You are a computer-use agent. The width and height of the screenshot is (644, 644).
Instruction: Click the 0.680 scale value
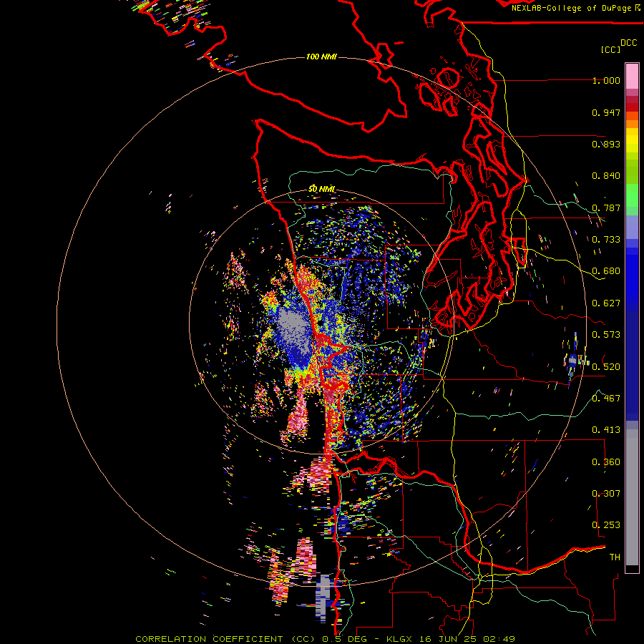coord(606,271)
